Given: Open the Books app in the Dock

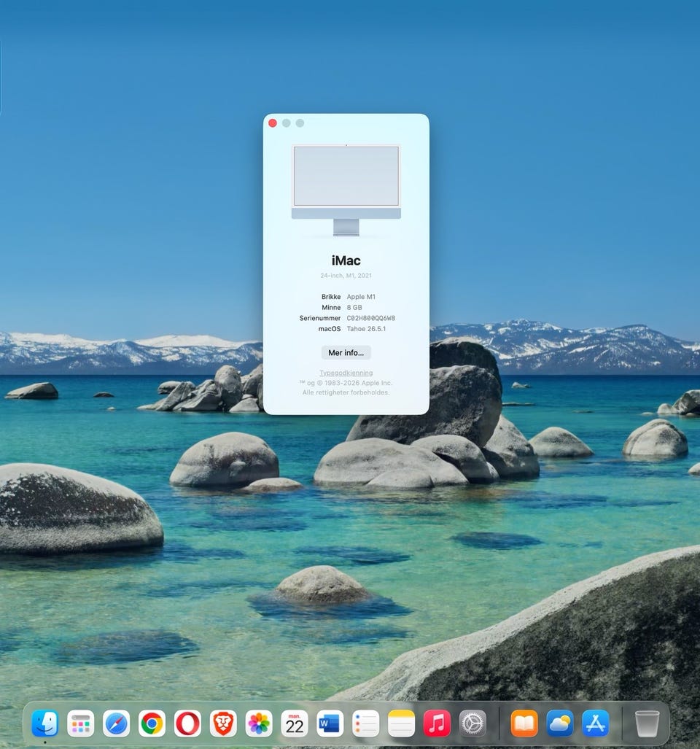Looking at the screenshot, I should click(524, 723).
